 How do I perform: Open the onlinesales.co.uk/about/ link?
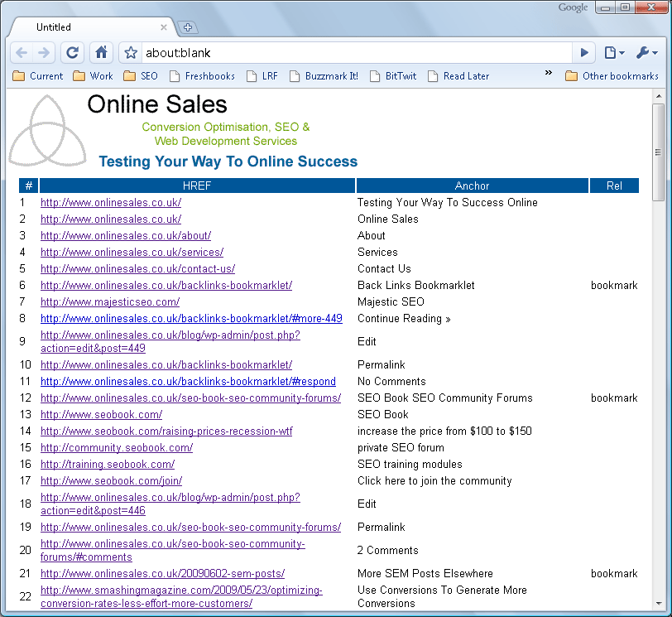click(126, 235)
